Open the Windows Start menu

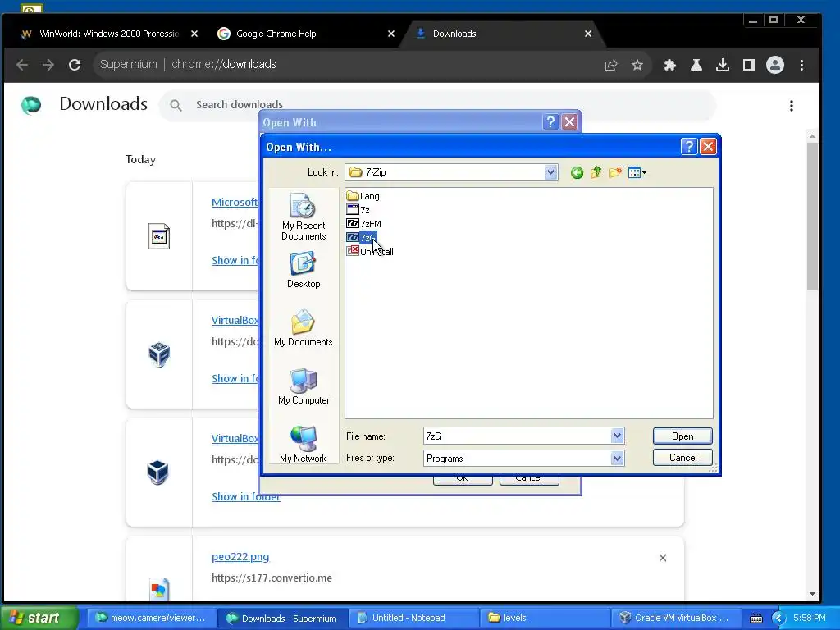coord(39,618)
